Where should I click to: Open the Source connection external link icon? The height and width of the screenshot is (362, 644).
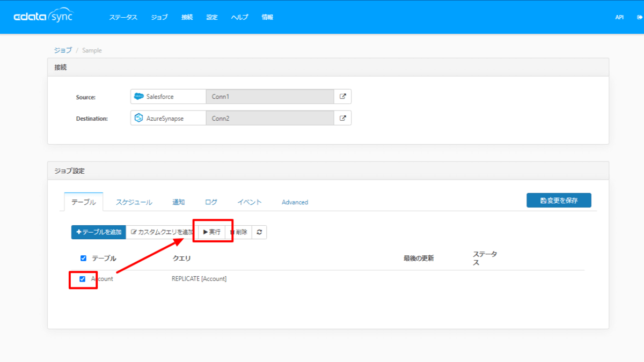pyautogui.click(x=343, y=97)
